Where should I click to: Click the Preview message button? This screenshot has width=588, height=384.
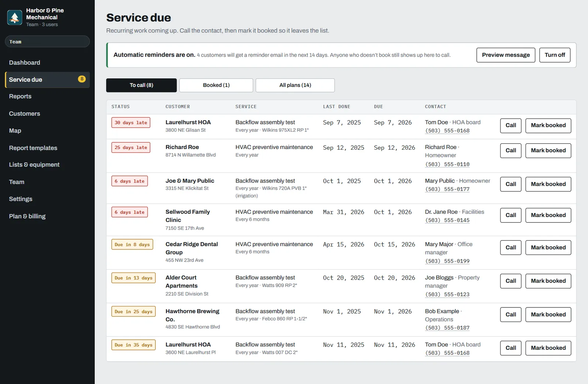[506, 55]
